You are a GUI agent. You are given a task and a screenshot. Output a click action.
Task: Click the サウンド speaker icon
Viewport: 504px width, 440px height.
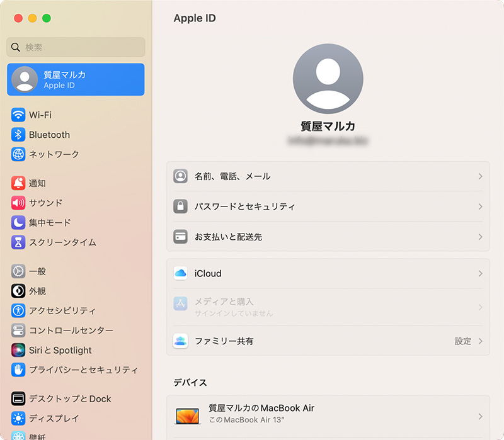click(x=18, y=203)
